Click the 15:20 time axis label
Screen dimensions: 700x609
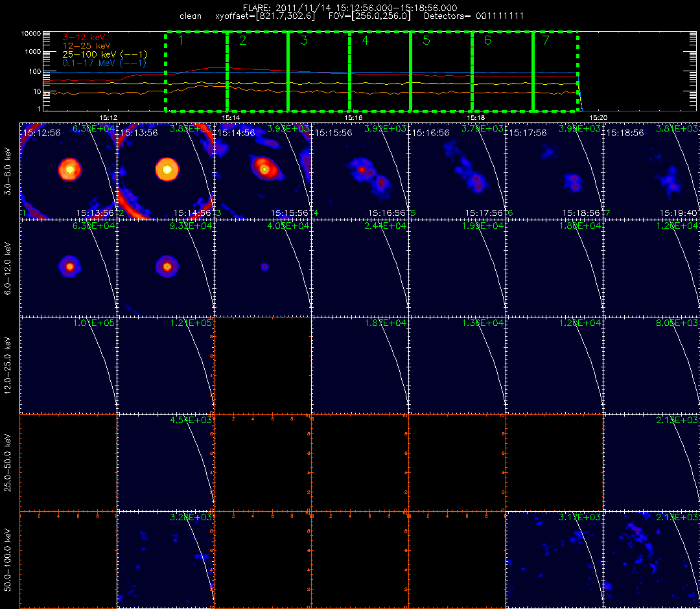598,117
